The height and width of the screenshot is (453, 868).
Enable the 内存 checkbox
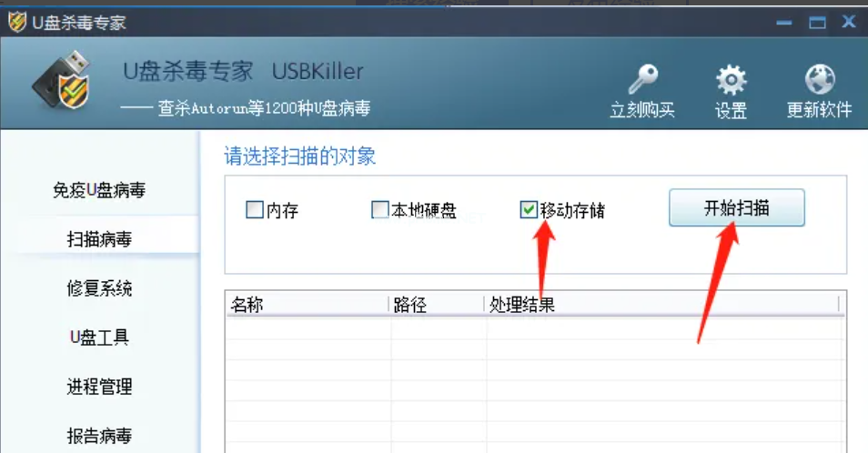(255, 210)
